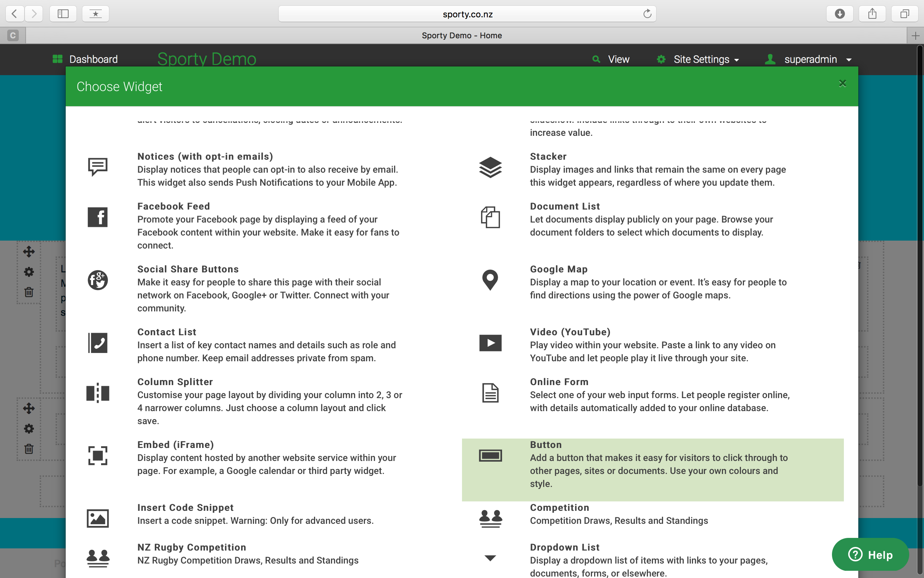This screenshot has height=578, width=924.
Task: Expand the superadmin dropdown arrow
Action: (849, 60)
